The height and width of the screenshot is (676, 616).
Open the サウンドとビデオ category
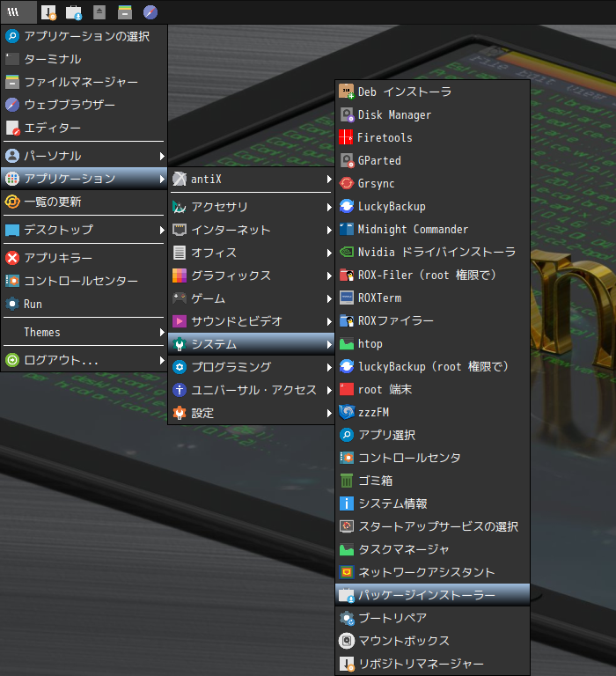(x=251, y=321)
